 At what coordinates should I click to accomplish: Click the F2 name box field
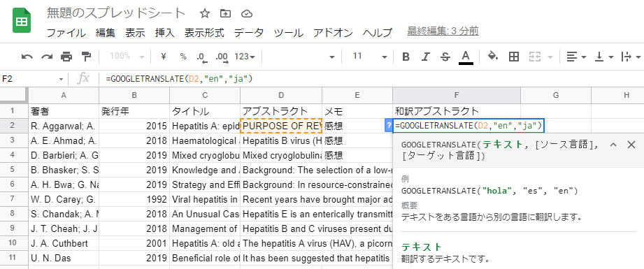click(32, 79)
